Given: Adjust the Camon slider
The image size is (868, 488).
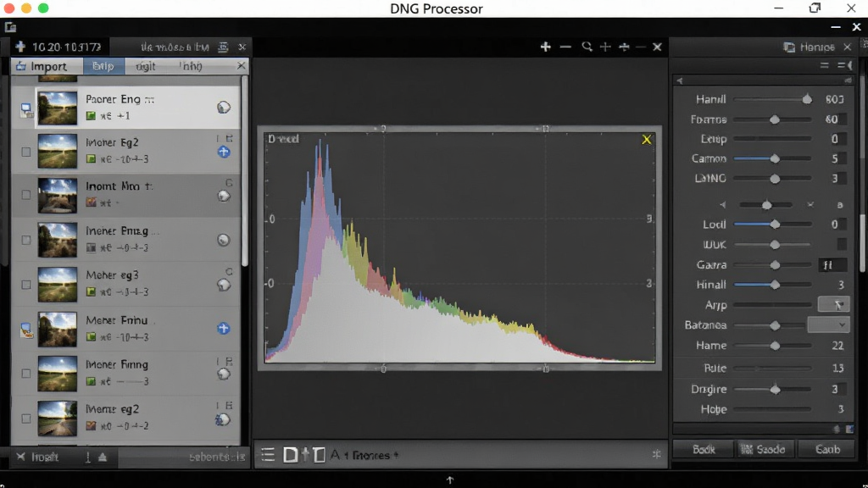Looking at the screenshot, I should 772,158.
